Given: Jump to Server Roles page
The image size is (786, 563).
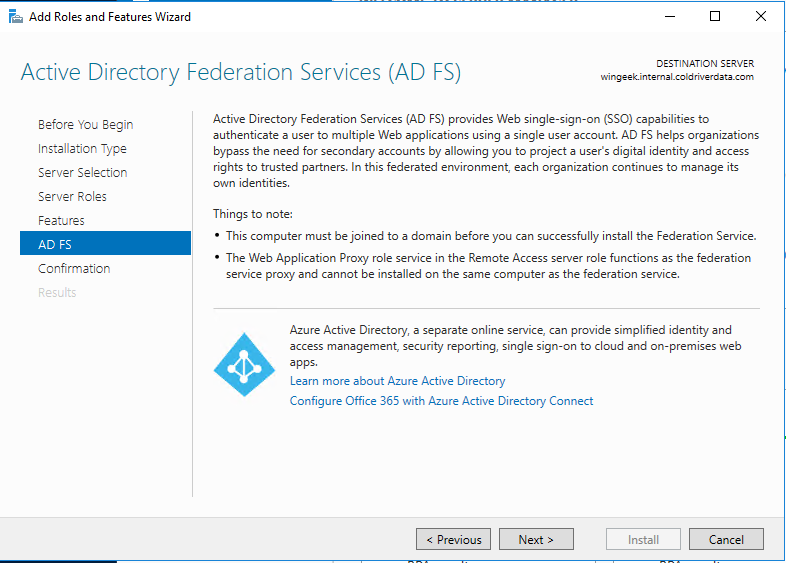Looking at the screenshot, I should [72, 197].
